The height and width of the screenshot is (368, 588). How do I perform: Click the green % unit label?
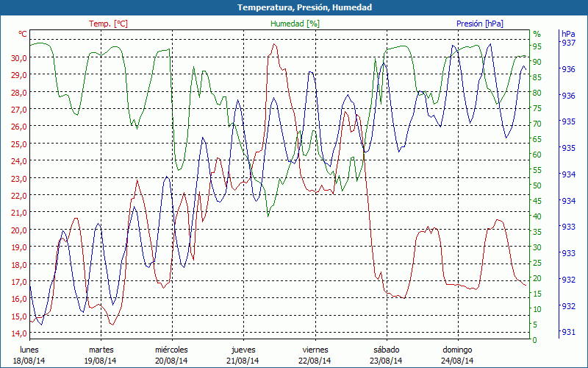click(x=537, y=34)
